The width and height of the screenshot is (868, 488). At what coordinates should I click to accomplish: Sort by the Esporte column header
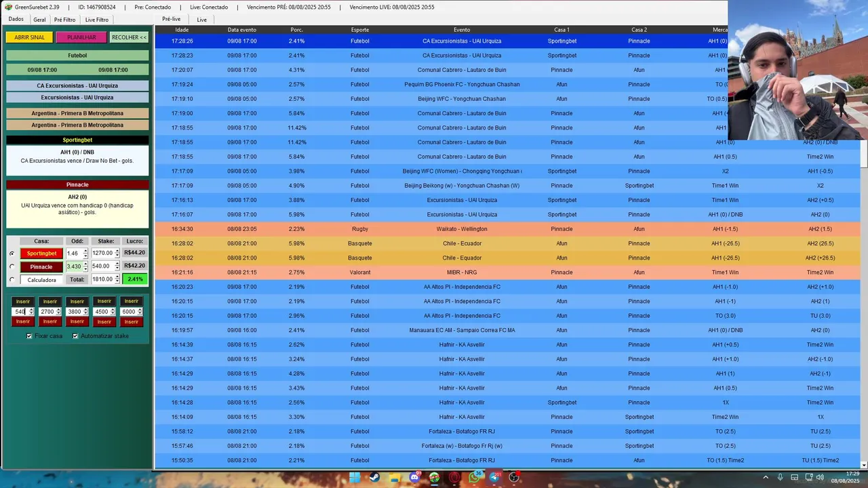pyautogui.click(x=360, y=30)
